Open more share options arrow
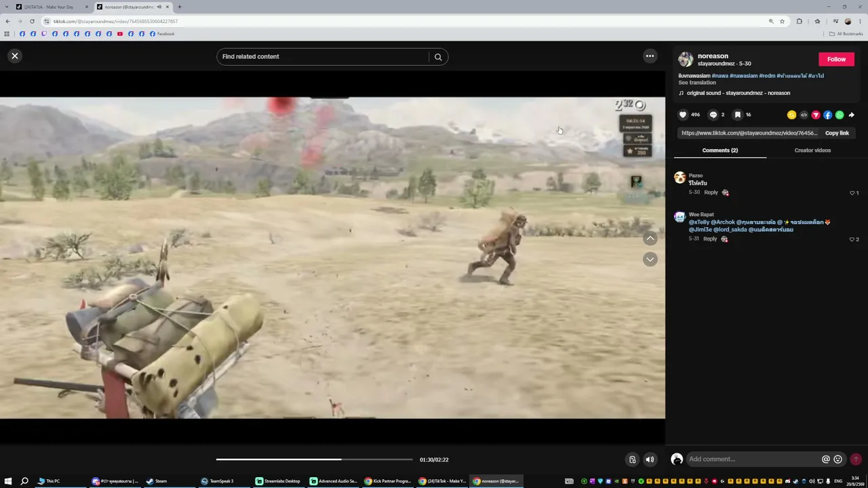Image resolution: width=868 pixels, height=488 pixels. [852, 115]
